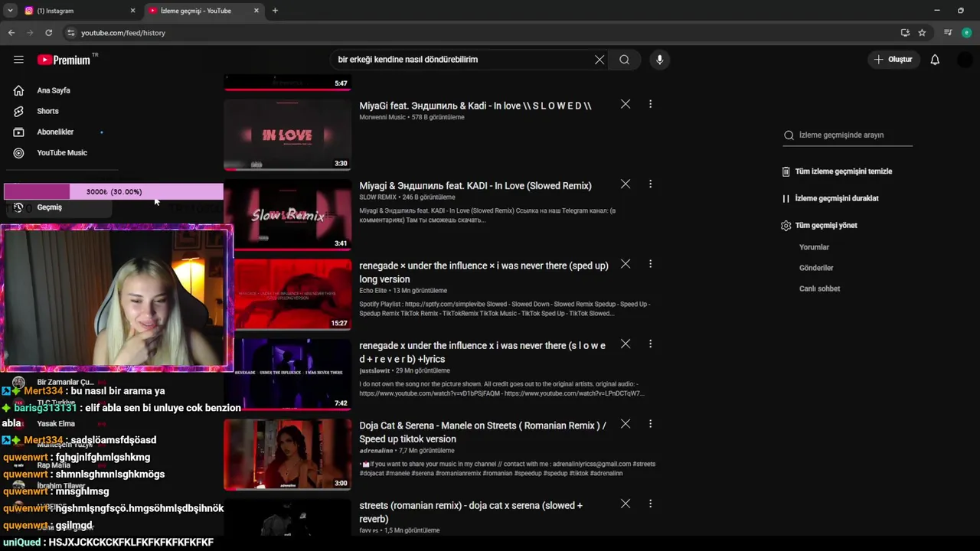980x551 pixels.
Task: Open the YouTube hamburger guide menu
Action: pos(18,60)
